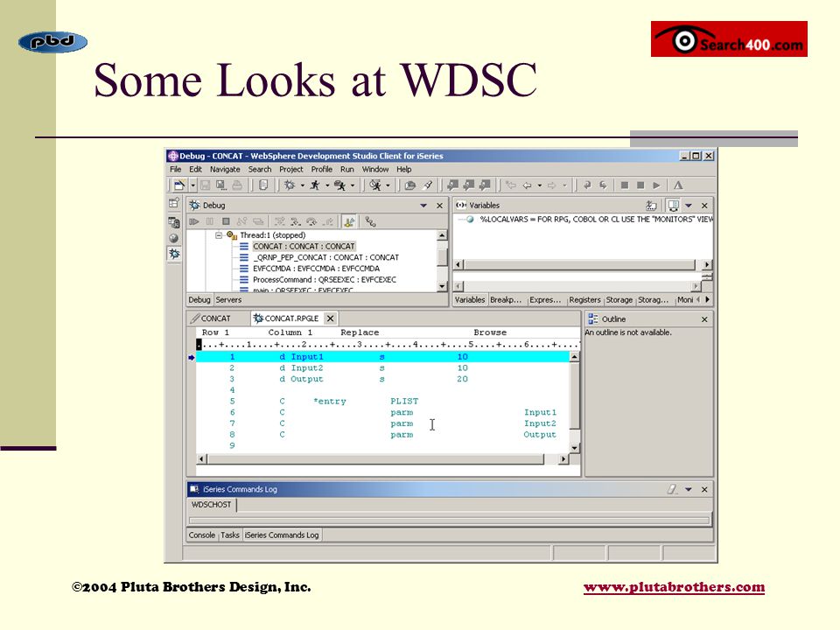Click the Debug stack scrollbar up arrow
840x630 pixels.
[442, 235]
